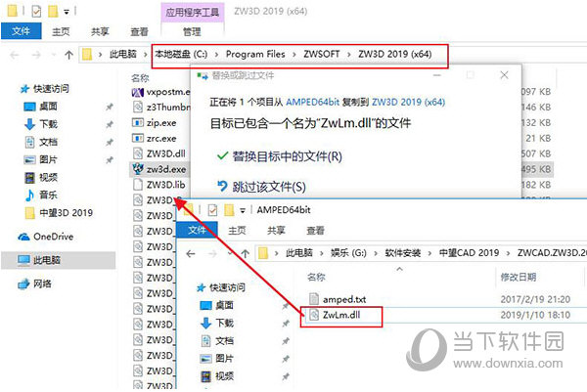
Task: Open quick access dropdown in AMPED64bit title bar
Action: (x=243, y=210)
